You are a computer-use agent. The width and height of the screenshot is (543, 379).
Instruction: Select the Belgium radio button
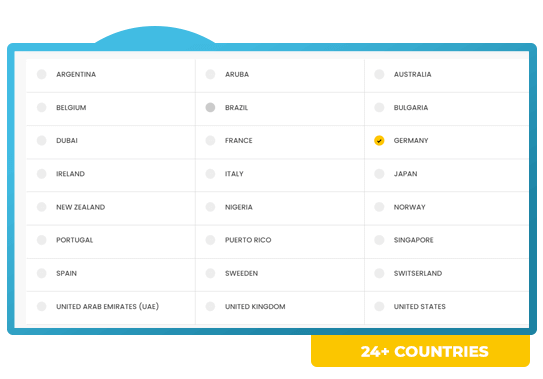[42, 107]
